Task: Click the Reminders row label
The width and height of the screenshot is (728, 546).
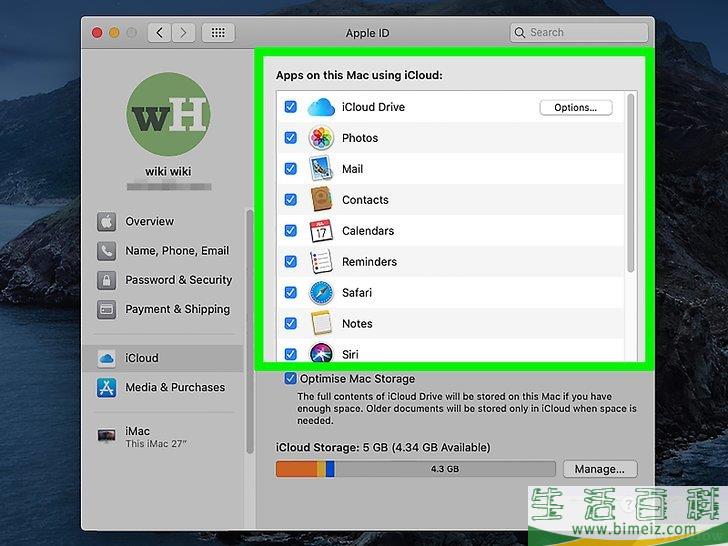Action: [x=369, y=261]
